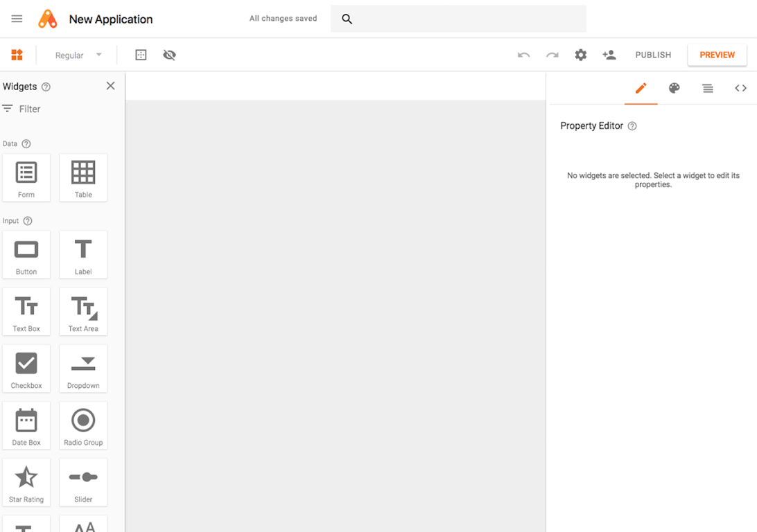This screenshot has width=757, height=532.
Task: Click the help icon next to Widgets
Action: click(x=46, y=87)
